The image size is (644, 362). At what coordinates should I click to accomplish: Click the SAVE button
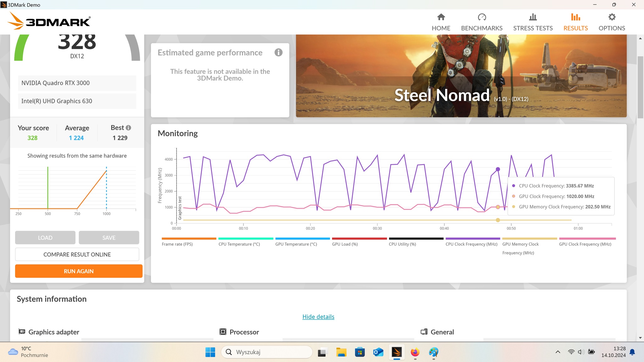coord(109,238)
